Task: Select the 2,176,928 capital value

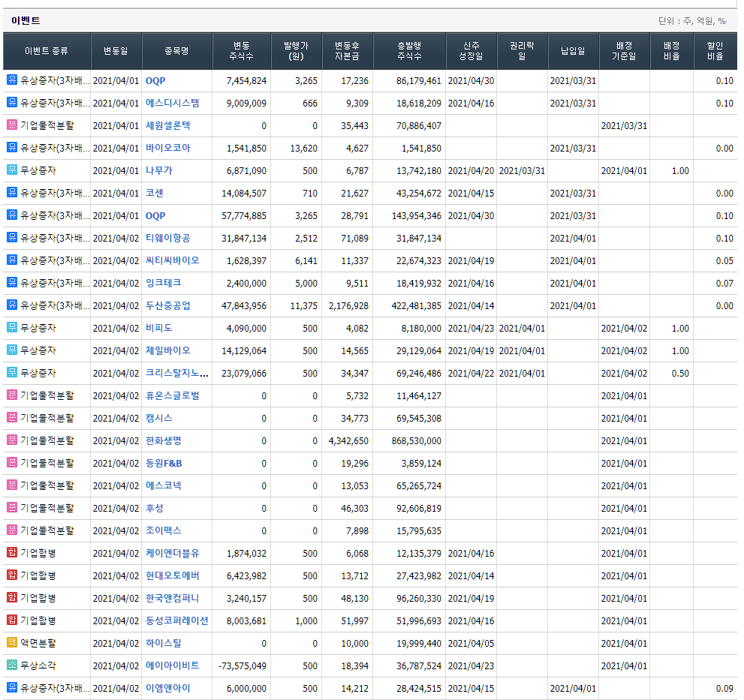Action: 349,305
